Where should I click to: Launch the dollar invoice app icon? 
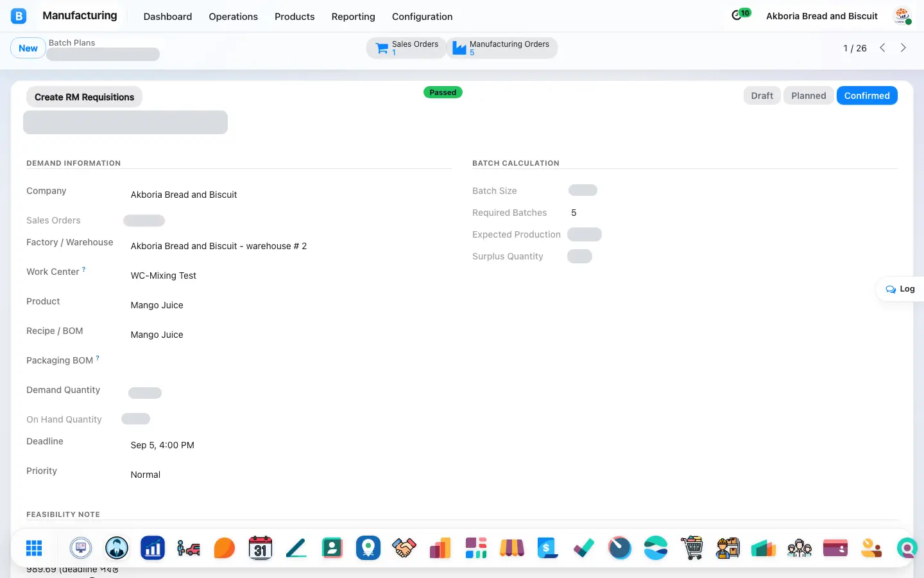(x=548, y=548)
